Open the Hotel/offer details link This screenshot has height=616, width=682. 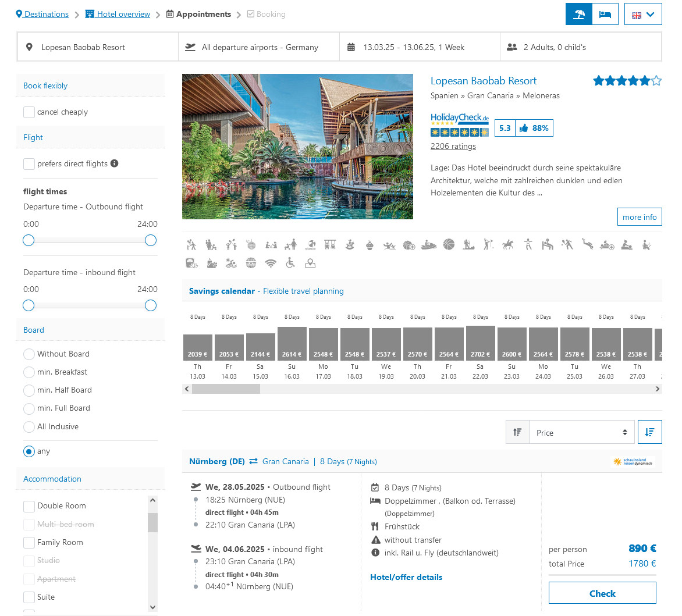(406, 577)
